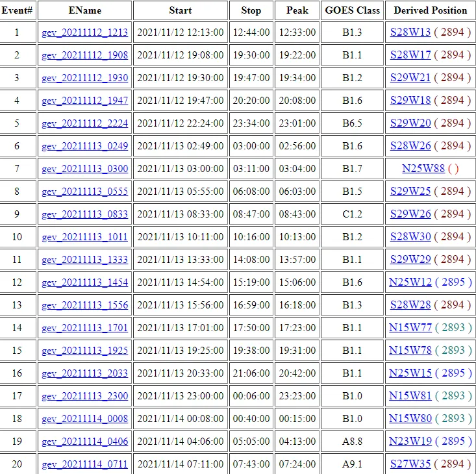Select the Derived Position column header
This screenshot has height=474, width=476.
pos(431,10)
